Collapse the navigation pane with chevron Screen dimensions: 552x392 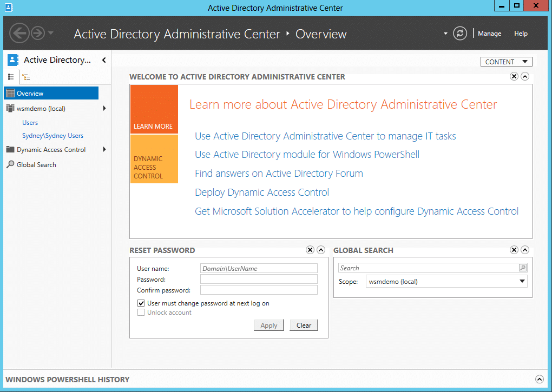point(104,60)
